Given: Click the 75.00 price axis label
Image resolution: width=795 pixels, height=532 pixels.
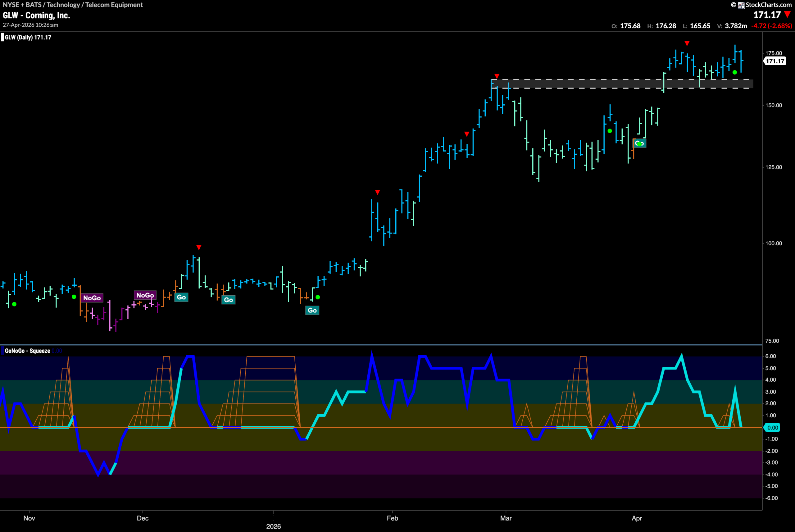Looking at the screenshot, I should pos(772,341).
